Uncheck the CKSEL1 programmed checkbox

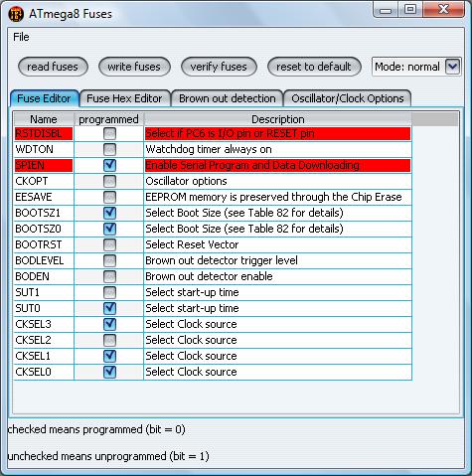click(x=109, y=356)
